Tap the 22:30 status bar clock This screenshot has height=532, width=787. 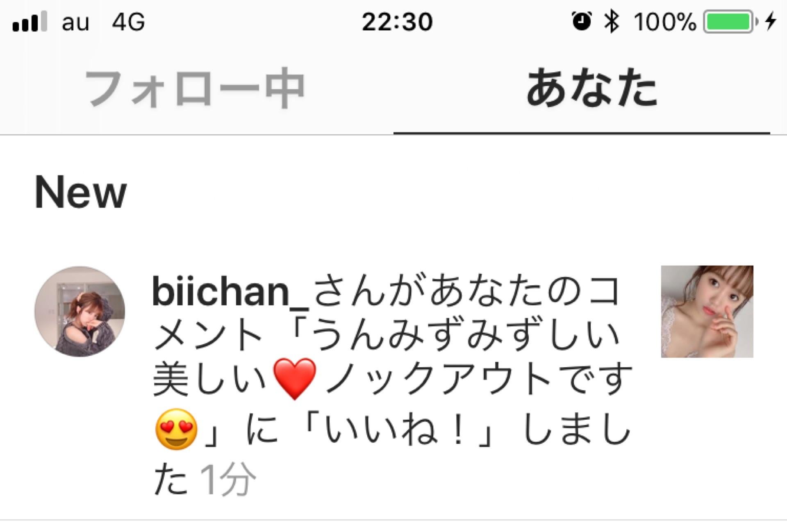[x=397, y=22]
